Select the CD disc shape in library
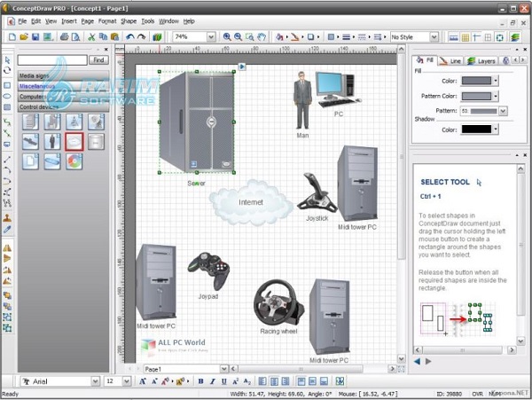This screenshot has height=400, width=532. 74,161
